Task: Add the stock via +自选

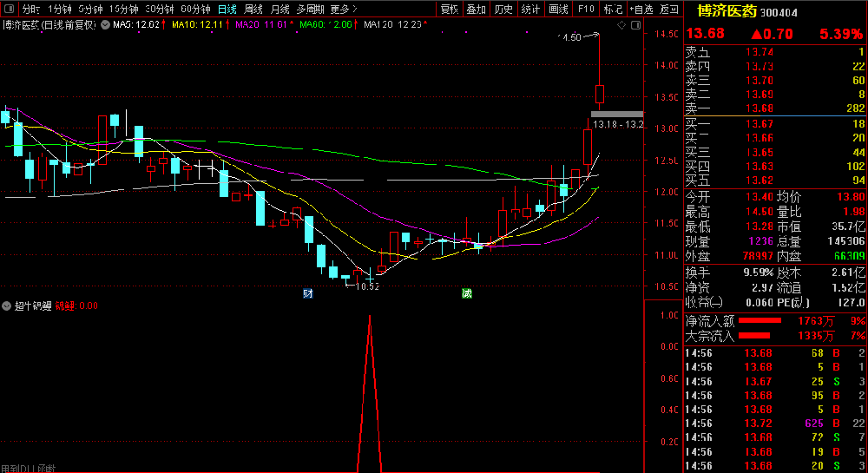Action: coord(641,10)
